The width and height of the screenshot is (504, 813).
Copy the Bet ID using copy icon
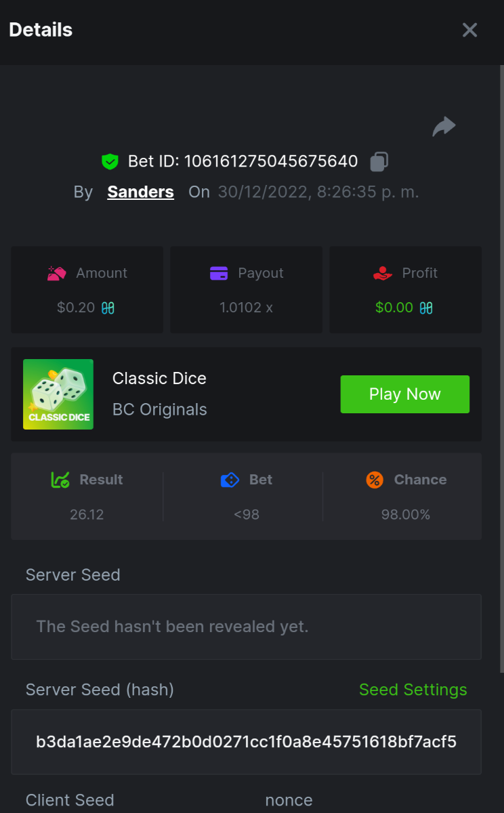[x=379, y=162]
